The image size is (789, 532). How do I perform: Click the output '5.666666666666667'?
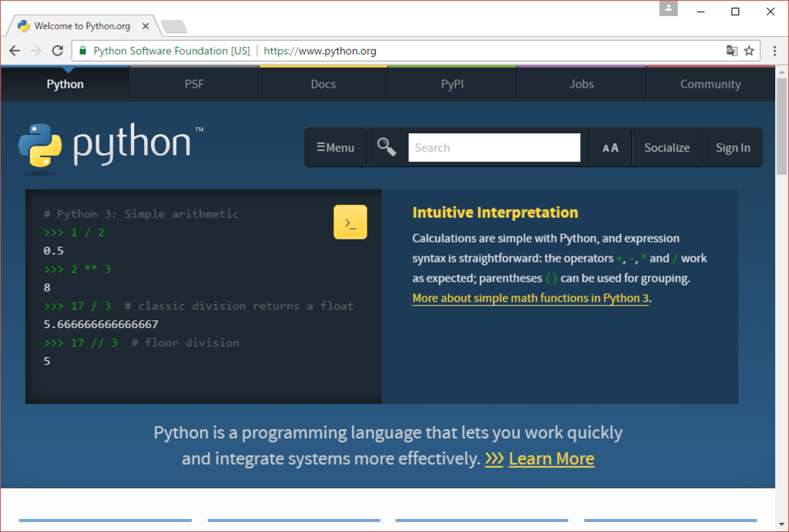pos(101,324)
